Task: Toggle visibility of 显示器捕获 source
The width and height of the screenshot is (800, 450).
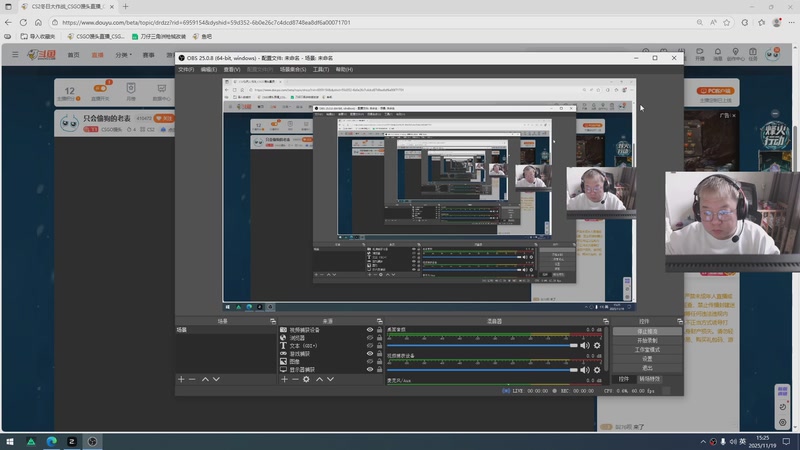Action: click(370, 369)
